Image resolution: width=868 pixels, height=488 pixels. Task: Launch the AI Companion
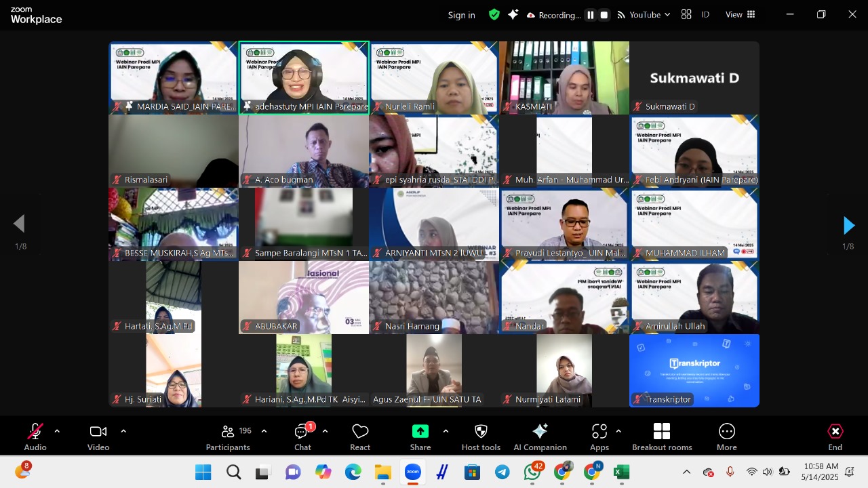click(540, 437)
